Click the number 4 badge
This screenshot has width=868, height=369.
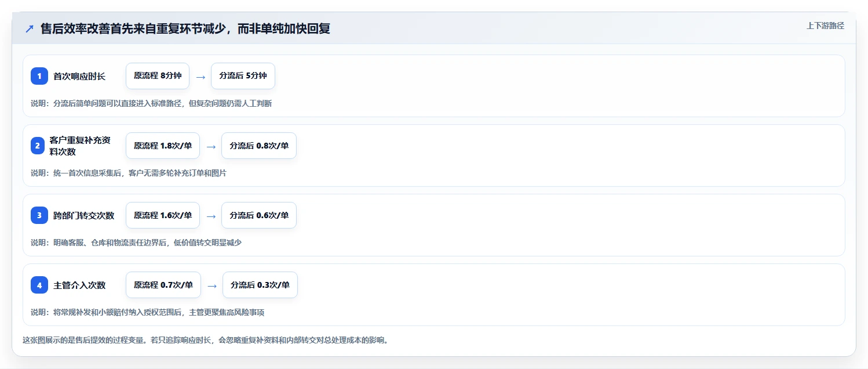(39, 285)
